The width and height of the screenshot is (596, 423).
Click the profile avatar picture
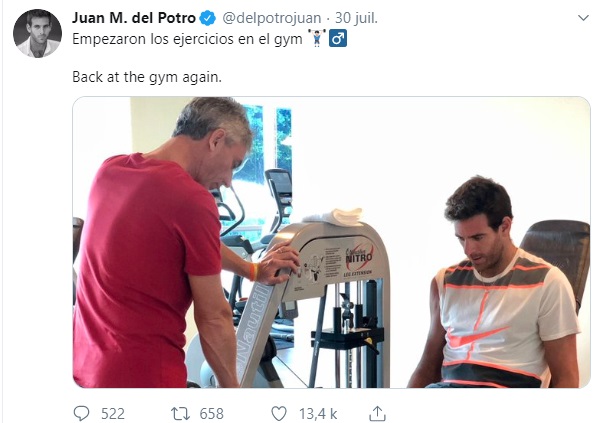(x=37, y=33)
